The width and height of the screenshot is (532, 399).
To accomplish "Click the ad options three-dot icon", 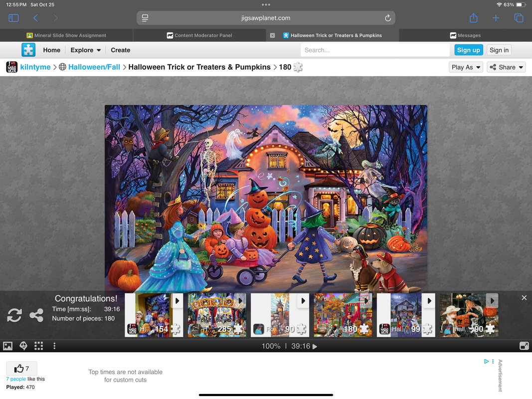I will click(493, 361).
